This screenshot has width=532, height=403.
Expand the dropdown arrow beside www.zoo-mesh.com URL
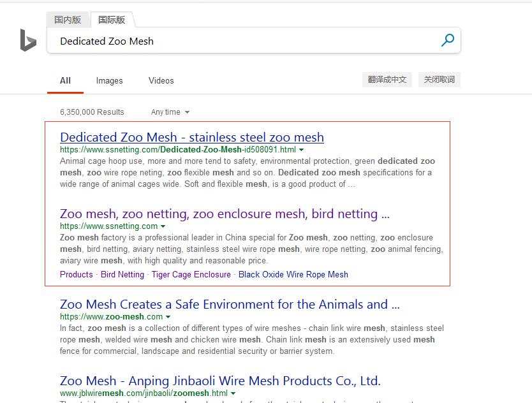click(x=168, y=317)
